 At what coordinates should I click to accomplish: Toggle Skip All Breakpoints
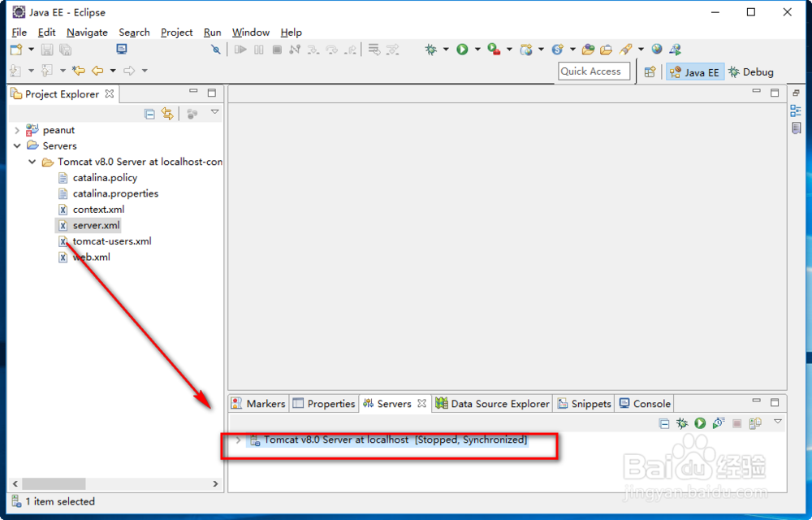tap(216, 50)
